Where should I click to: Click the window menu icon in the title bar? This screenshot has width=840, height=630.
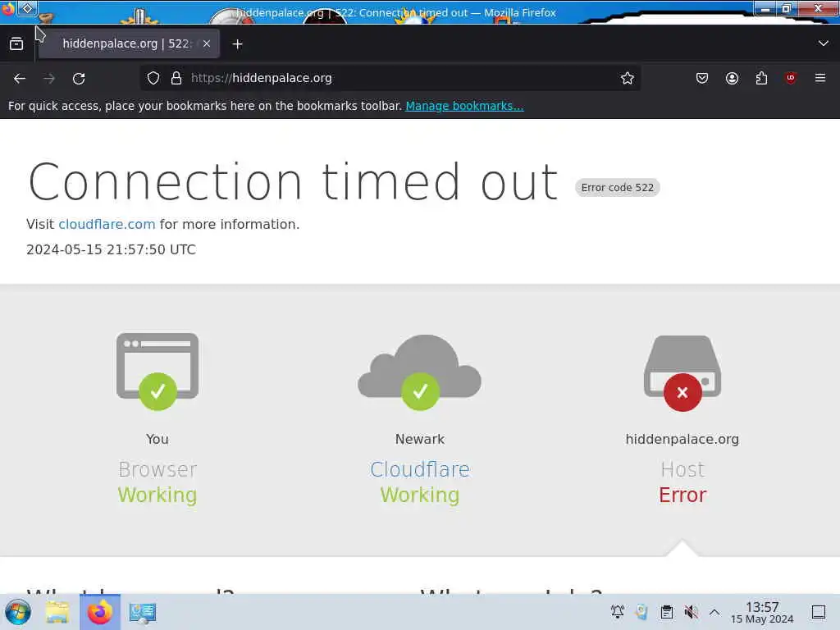8,8
